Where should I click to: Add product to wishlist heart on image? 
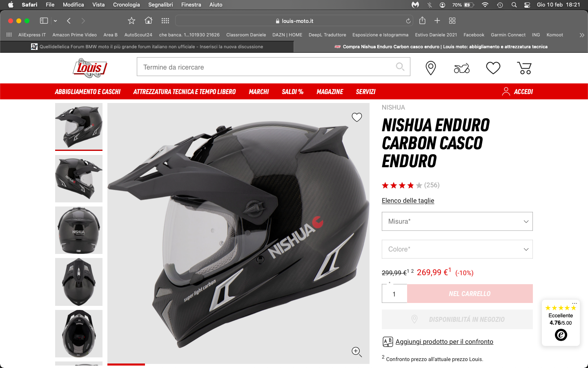point(357,117)
